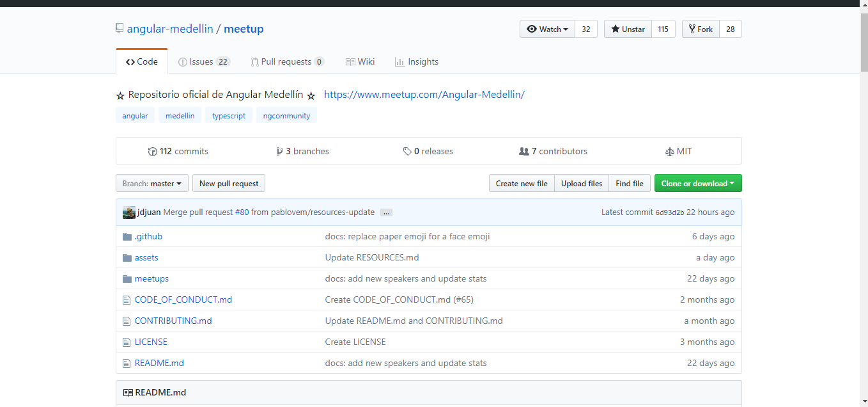This screenshot has width=868, height=407.
Task: Click the LICENSE file icon
Action: 127,342
